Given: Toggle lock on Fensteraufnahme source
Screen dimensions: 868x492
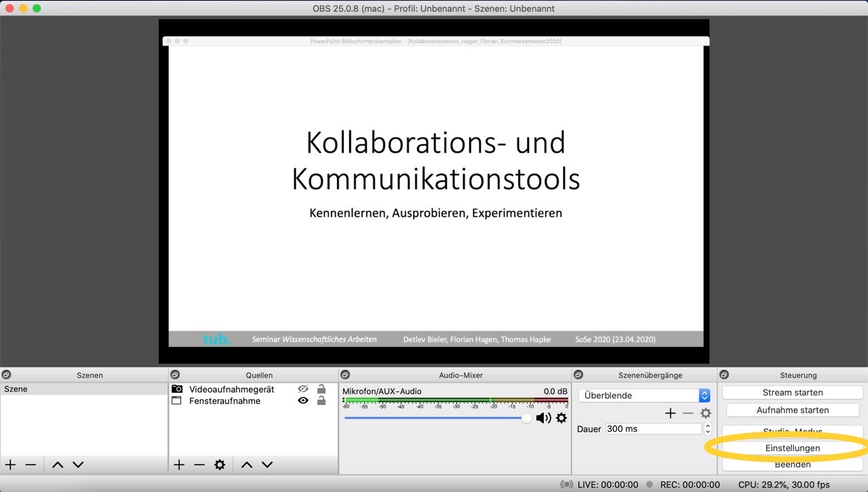Looking at the screenshot, I should (321, 401).
